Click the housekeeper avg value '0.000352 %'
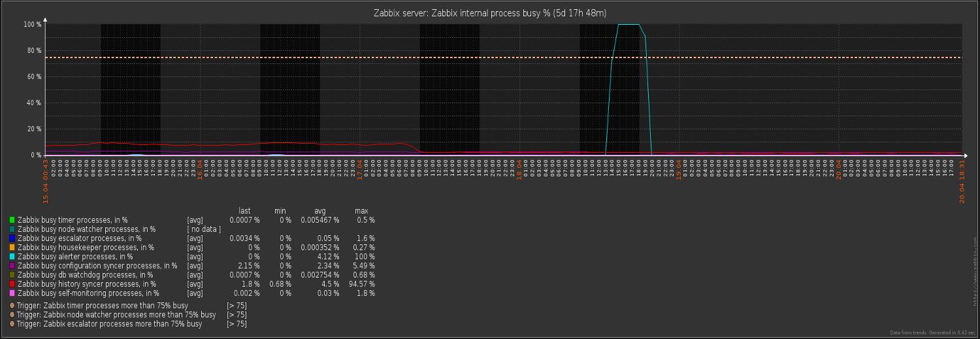 tap(320, 248)
